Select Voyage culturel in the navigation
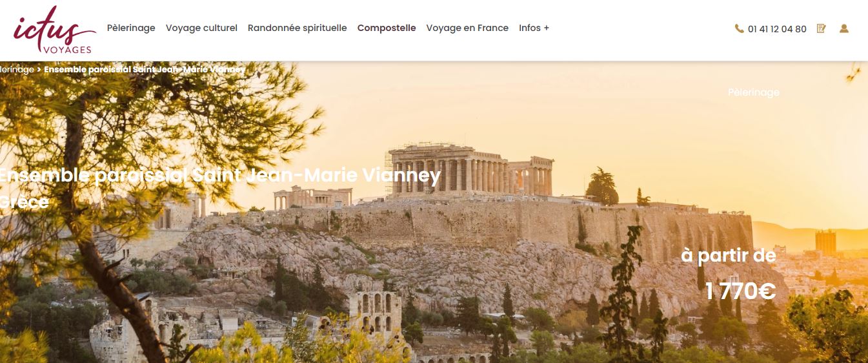The image size is (868, 363). coord(201,28)
